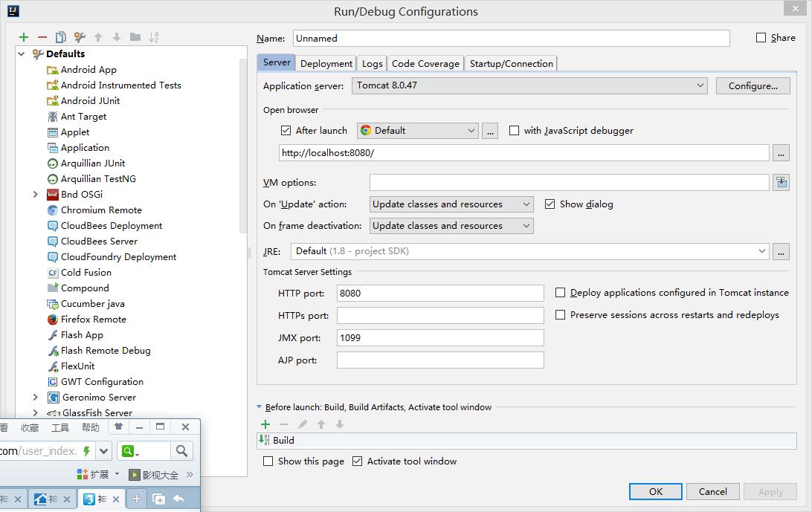Open the Default browser dropdown
The height and width of the screenshot is (512, 812).
click(417, 131)
